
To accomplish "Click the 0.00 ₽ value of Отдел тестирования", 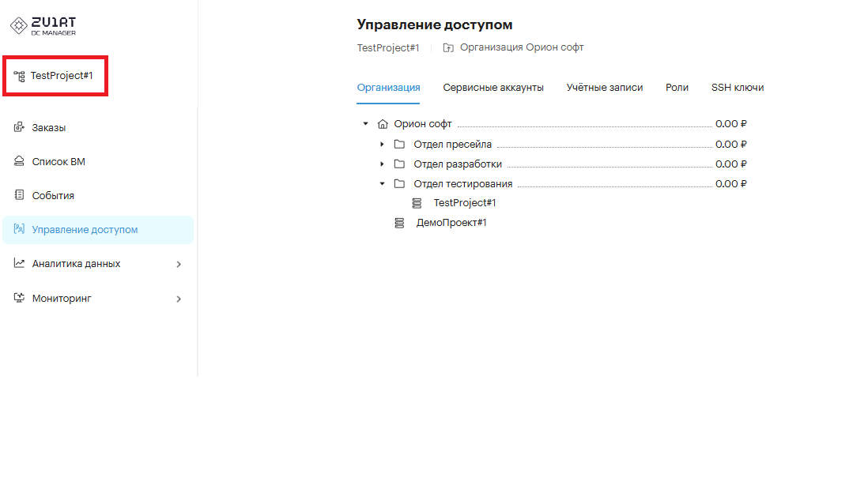I will coord(730,184).
